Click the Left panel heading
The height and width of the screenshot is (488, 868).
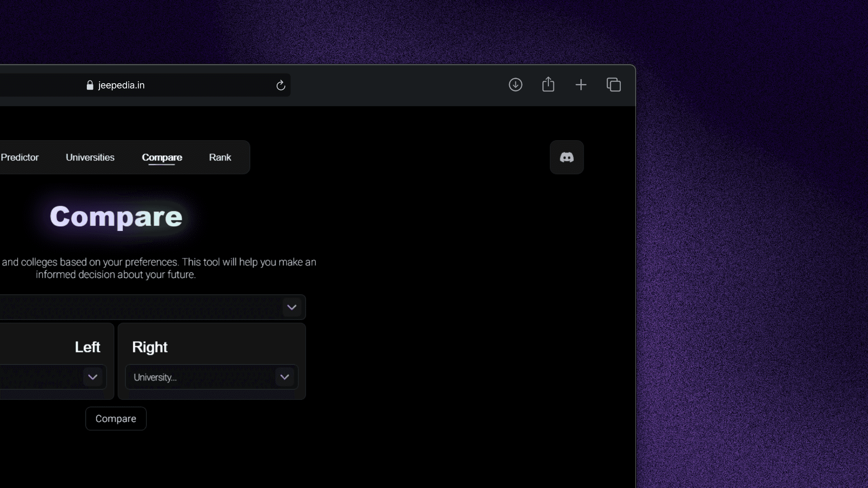tap(87, 347)
